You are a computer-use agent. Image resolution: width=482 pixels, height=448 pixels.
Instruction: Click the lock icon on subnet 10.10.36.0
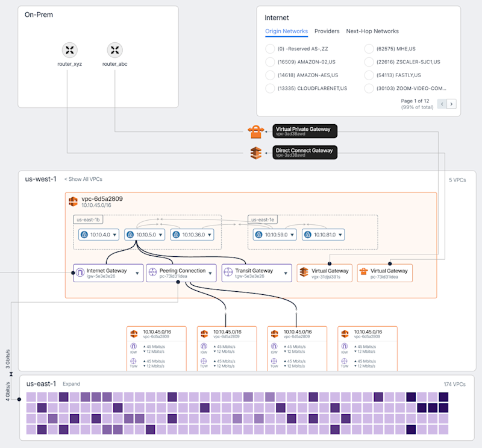176,235
